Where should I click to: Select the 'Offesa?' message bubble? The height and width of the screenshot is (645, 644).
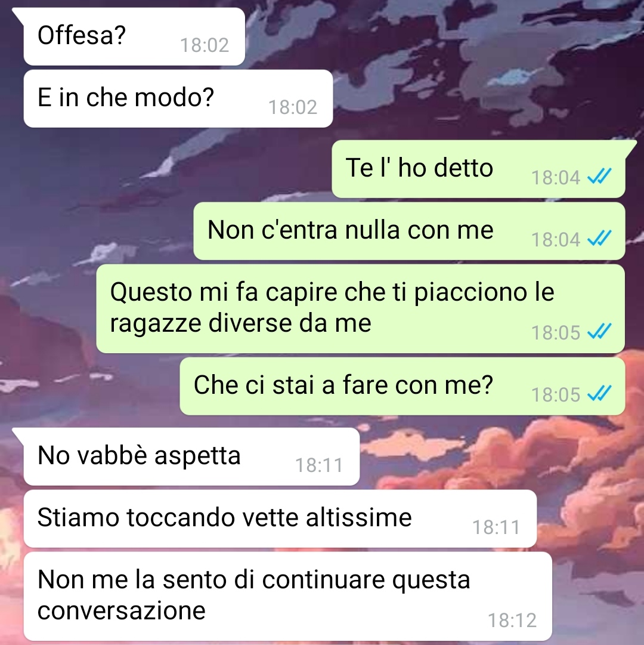[x=134, y=36]
